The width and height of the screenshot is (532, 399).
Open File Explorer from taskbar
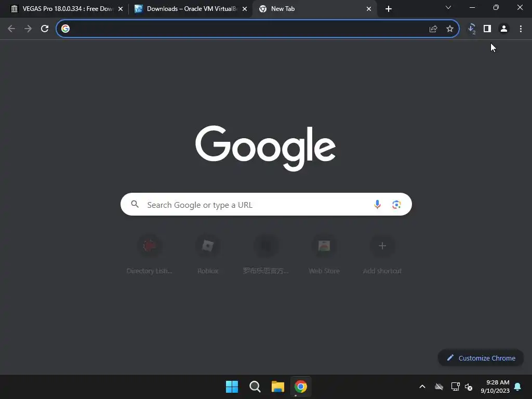tap(278, 387)
